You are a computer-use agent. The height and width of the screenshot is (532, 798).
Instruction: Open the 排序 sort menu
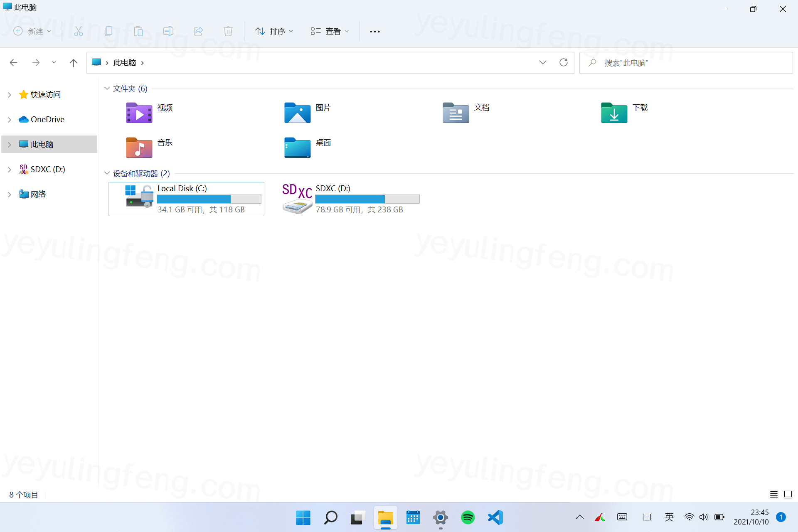coord(274,31)
